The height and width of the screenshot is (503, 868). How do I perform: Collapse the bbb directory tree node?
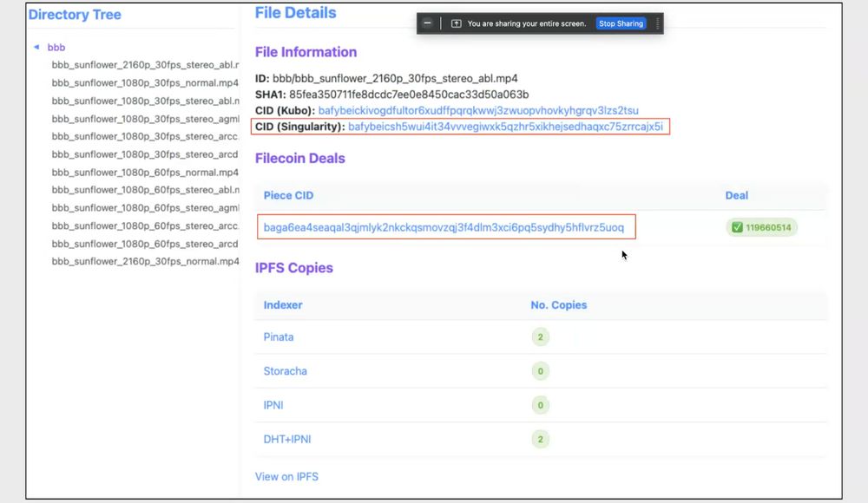click(x=35, y=48)
